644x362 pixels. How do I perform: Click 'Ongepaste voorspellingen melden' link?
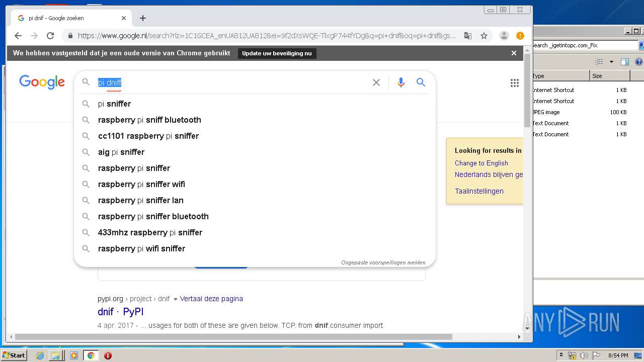(383, 262)
